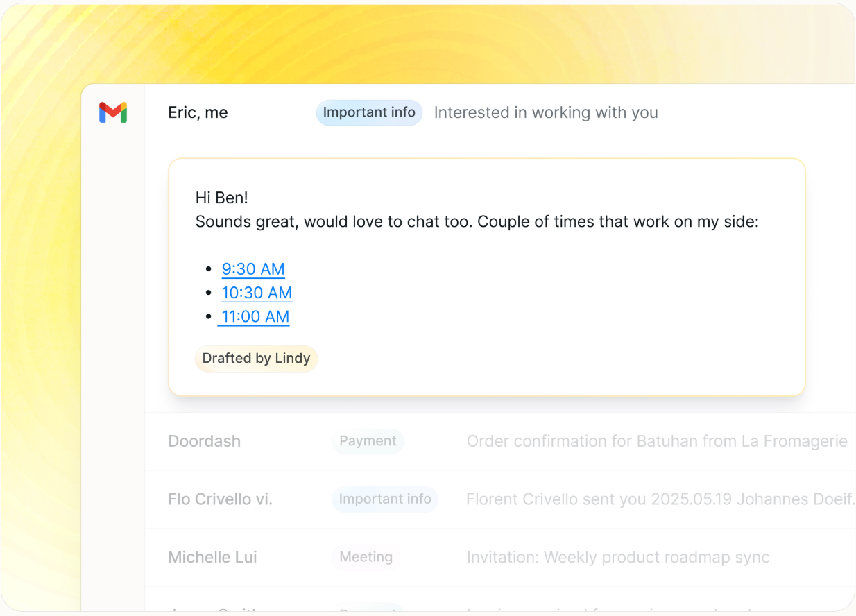This screenshot has height=616, width=856.
Task: Open the Flo Crivello email
Action: click(x=220, y=499)
